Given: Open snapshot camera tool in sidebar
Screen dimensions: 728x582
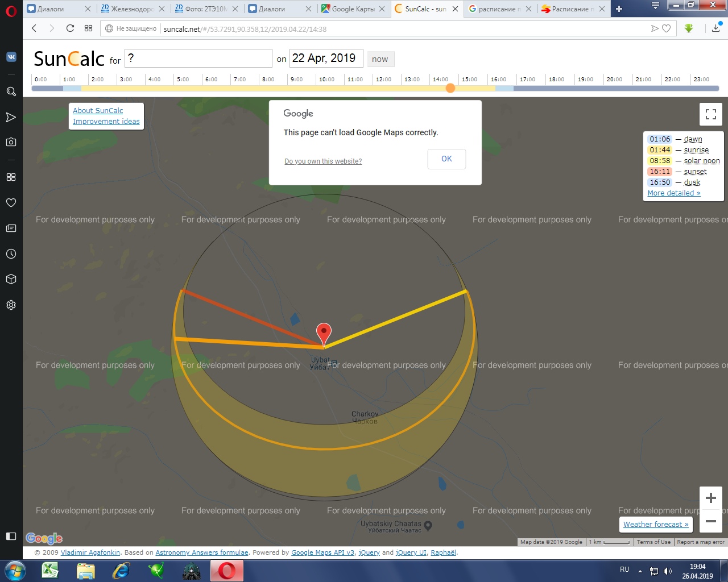Looking at the screenshot, I should (x=11, y=142).
